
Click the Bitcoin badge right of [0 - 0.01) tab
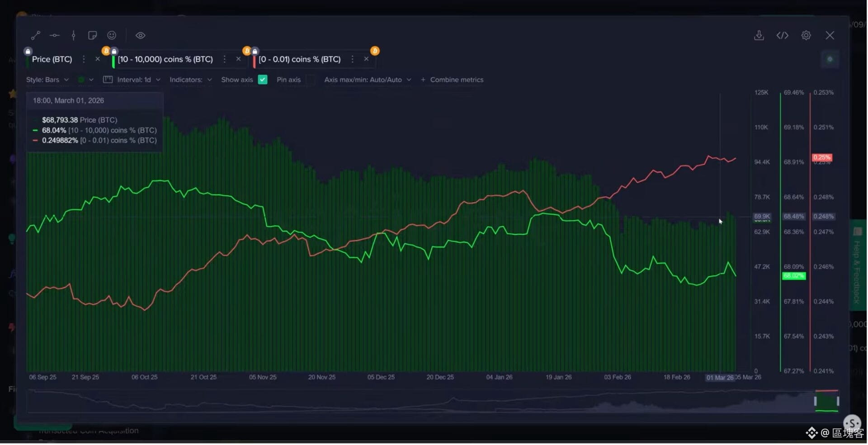coord(375,51)
